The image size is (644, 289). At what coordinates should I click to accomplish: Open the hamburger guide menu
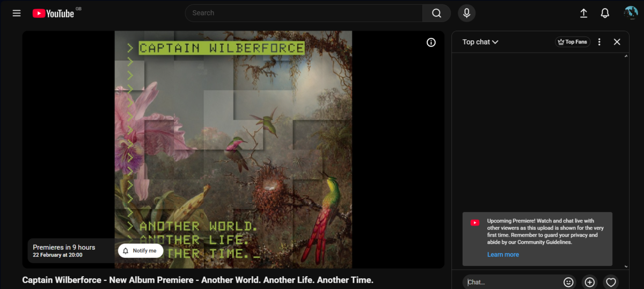coord(17,13)
